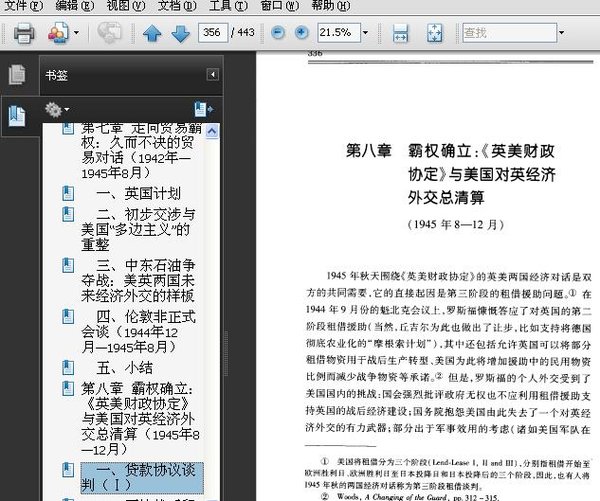Click footnote ② Woods, A Changing of the Guard

click(410, 497)
